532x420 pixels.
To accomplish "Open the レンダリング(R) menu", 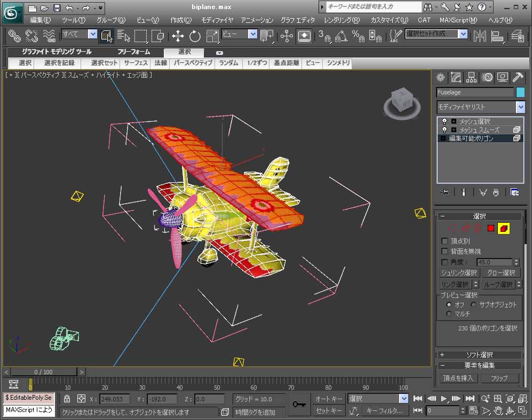I will tap(342, 20).
